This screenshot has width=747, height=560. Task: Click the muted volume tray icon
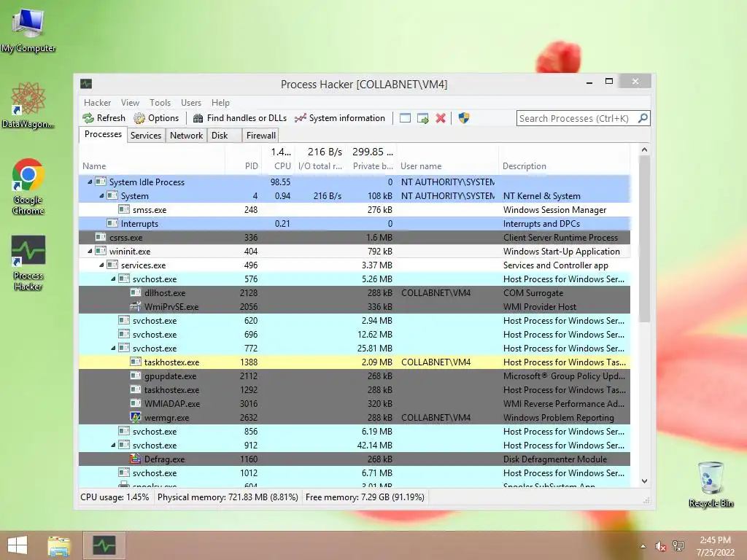pyautogui.click(x=661, y=546)
